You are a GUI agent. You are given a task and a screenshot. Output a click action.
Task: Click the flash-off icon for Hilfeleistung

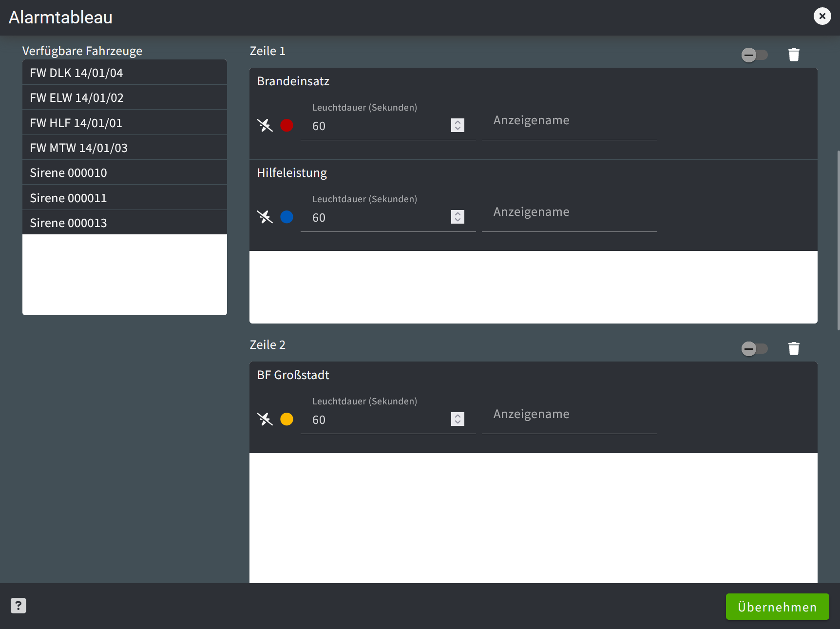point(265,217)
